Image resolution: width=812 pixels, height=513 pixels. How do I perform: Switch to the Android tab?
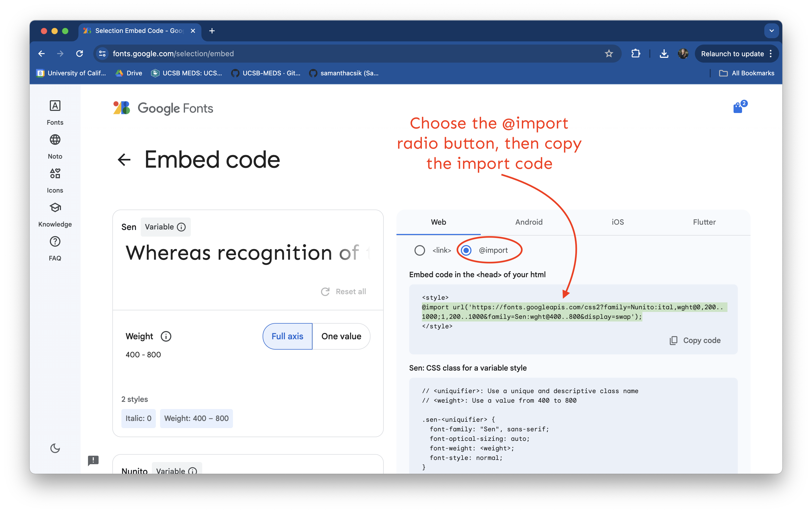coord(528,222)
